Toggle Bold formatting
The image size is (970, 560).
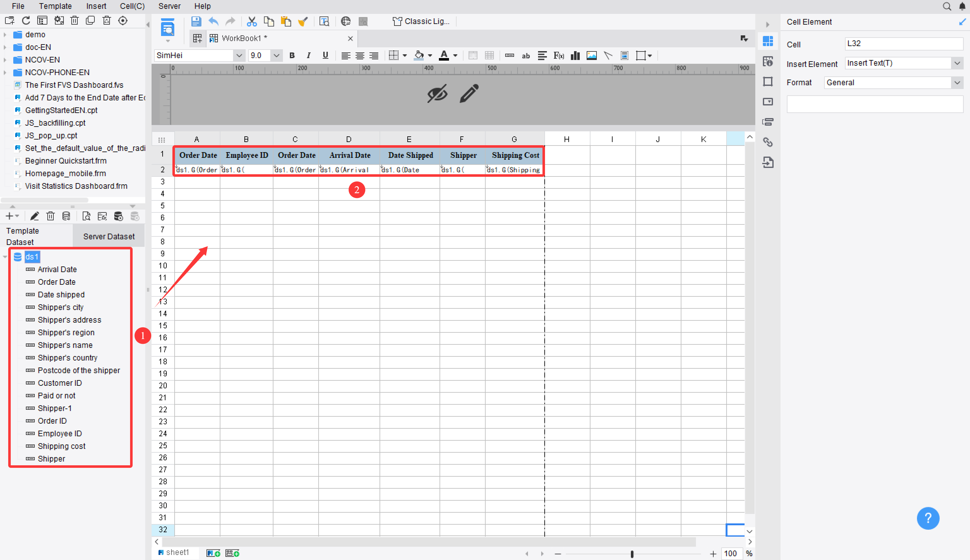pyautogui.click(x=292, y=56)
